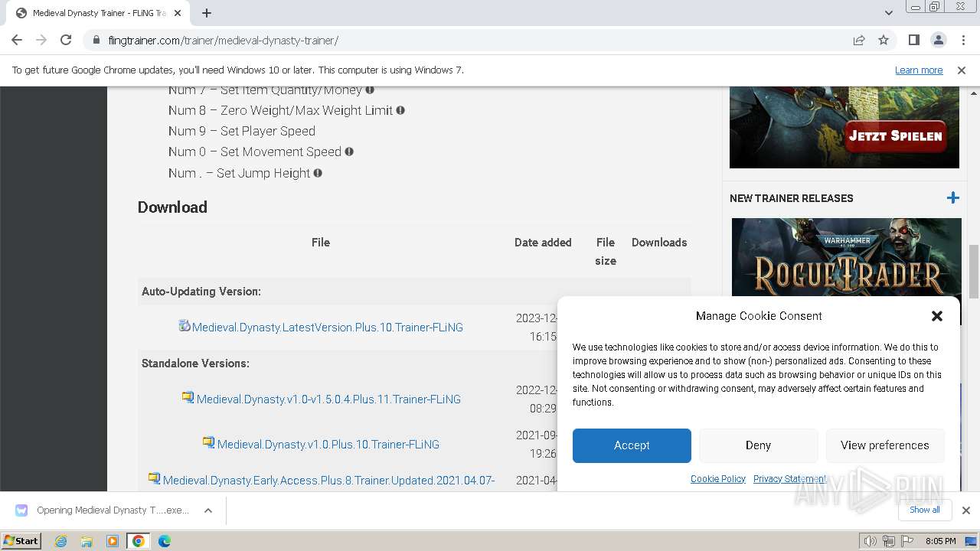Image resolution: width=980 pixels, height=551 pixels.
Task: Click archive icon beside Early Access trainer
Action: (154, 478)
